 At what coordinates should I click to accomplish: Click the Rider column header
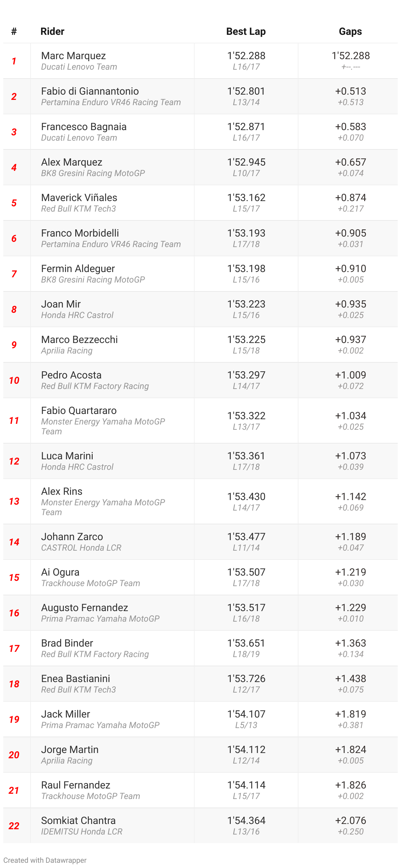[52, 31]
